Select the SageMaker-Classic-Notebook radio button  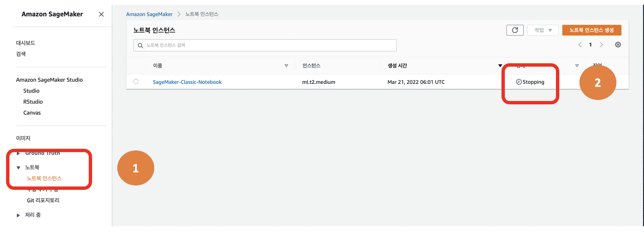(136, 81)
